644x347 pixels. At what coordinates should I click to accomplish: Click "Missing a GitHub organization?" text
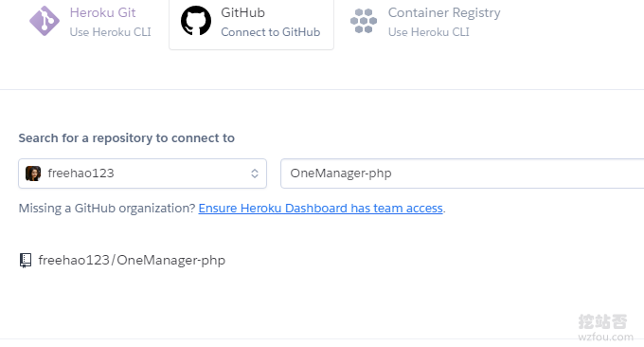[107, 209]
